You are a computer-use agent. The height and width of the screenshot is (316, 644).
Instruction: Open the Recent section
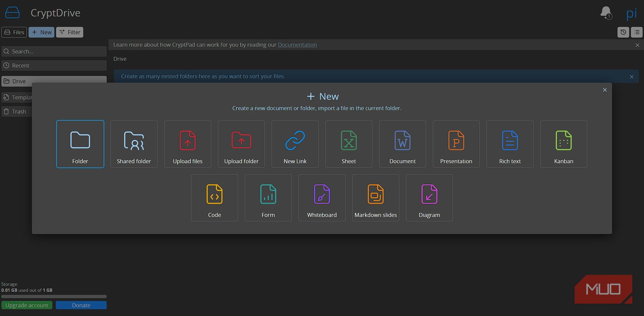[x=54, y=65]
